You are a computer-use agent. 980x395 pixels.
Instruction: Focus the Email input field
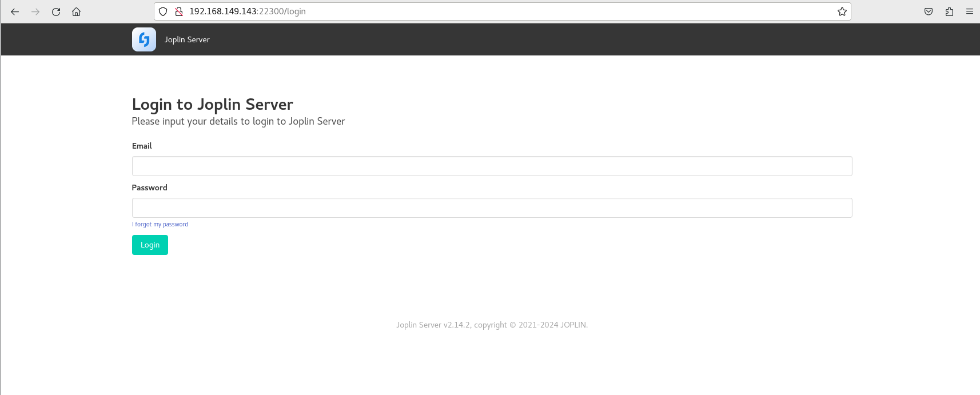492,166
